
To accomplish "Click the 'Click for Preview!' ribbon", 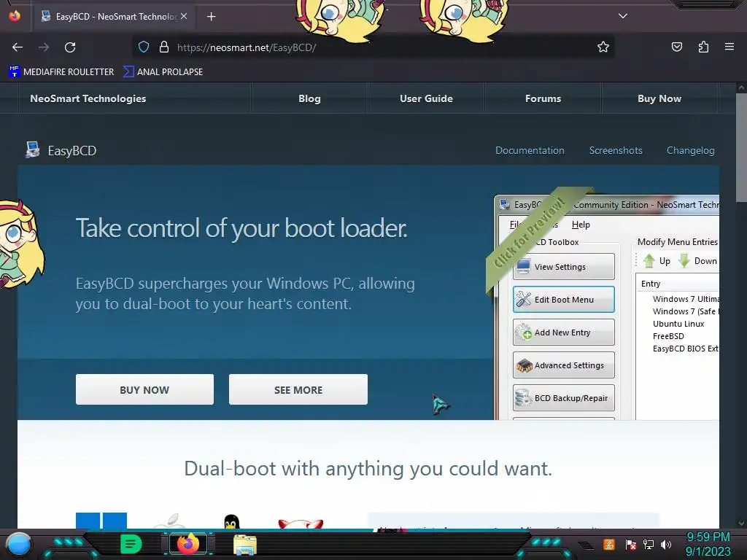I will (x=529, y=233).
